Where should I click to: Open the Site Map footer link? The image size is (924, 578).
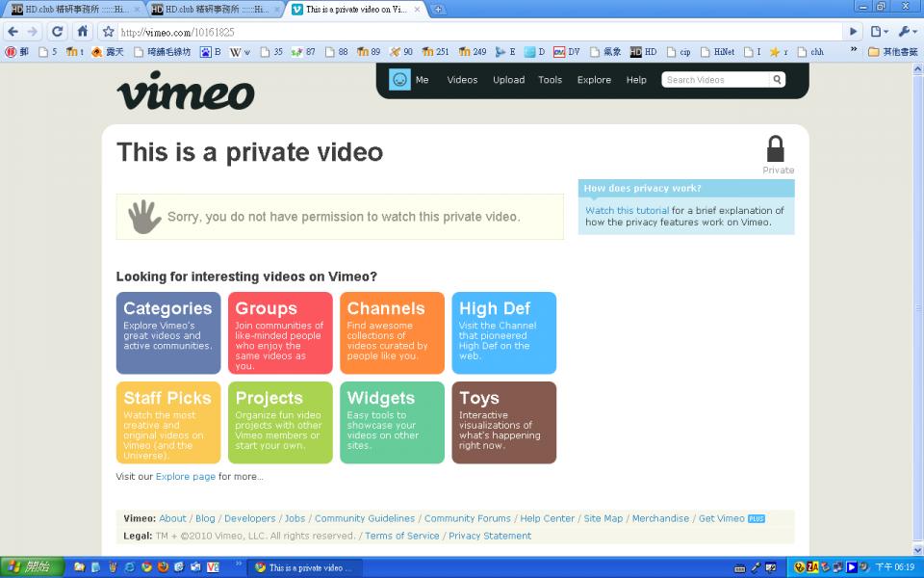(x=603, y=518)
